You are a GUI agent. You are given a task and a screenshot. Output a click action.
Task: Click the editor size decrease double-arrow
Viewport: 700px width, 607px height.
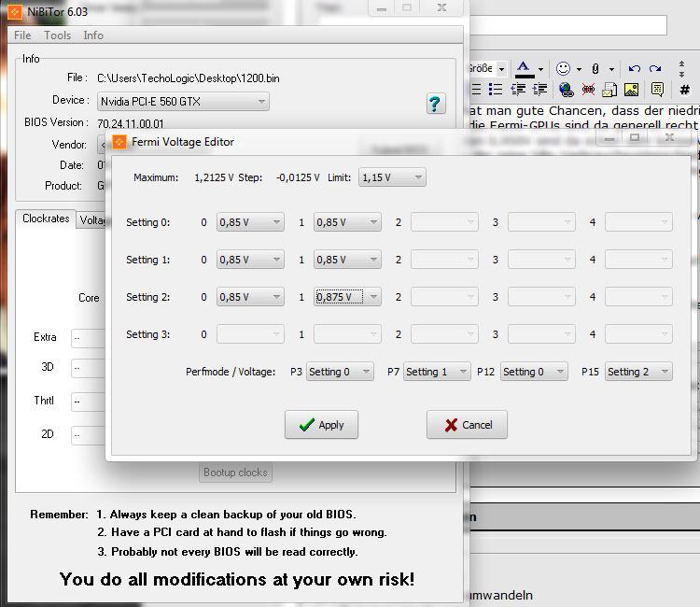(681, 74)
